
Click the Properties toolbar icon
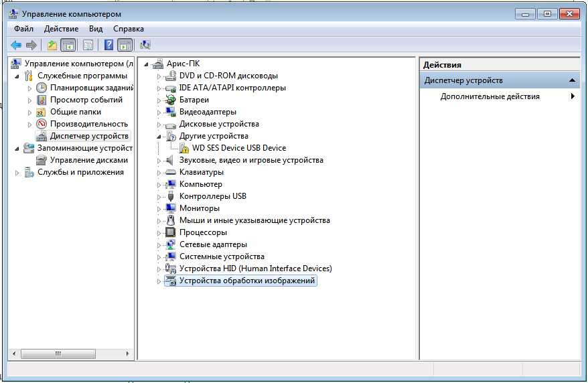point(88,46)
